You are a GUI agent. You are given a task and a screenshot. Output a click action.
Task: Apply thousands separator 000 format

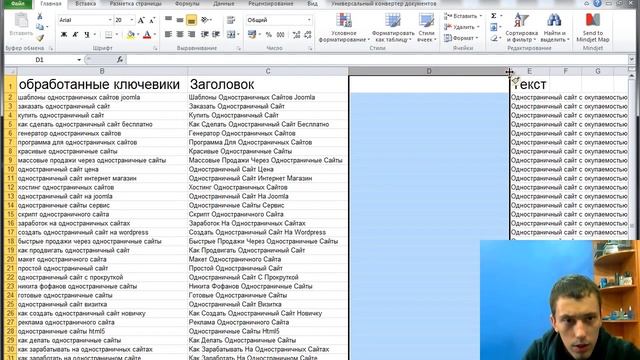[x=280, y=35]
